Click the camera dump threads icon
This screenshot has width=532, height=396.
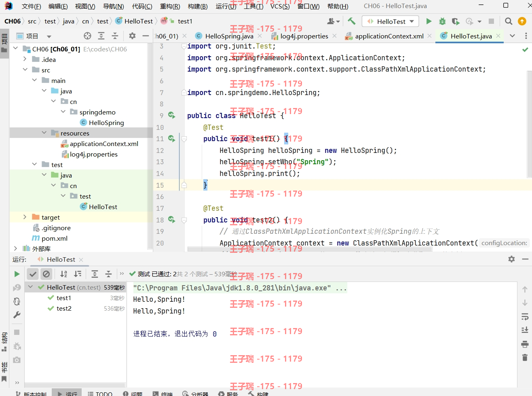17,360
